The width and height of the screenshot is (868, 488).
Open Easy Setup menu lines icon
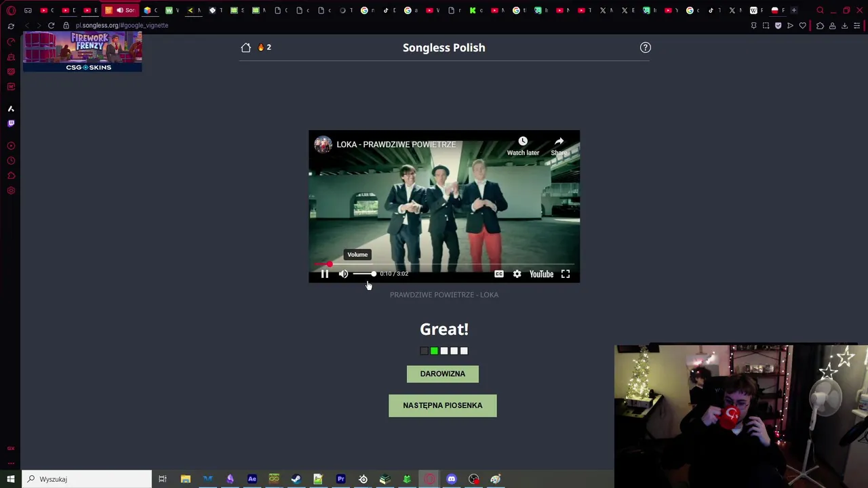click(x=857, y=26)
